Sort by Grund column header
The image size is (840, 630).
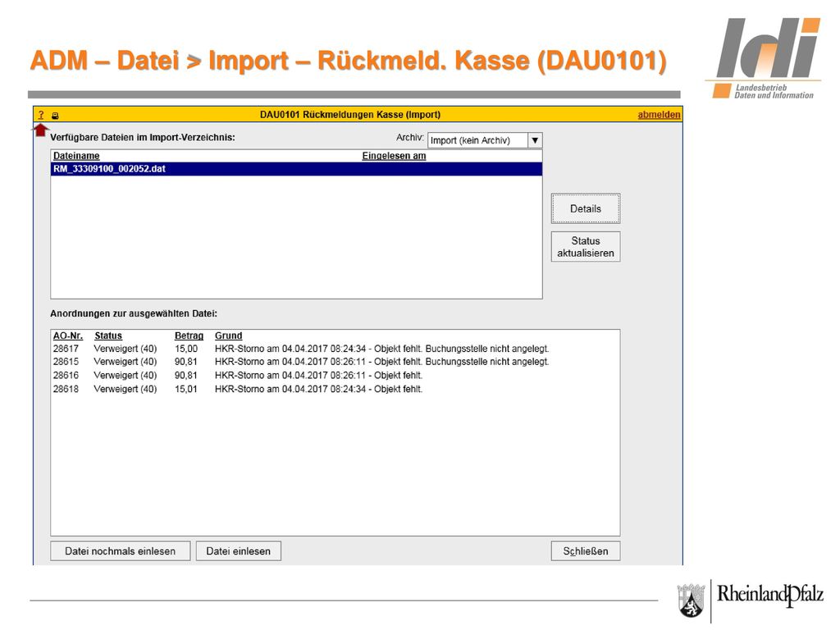pos(229,336)
